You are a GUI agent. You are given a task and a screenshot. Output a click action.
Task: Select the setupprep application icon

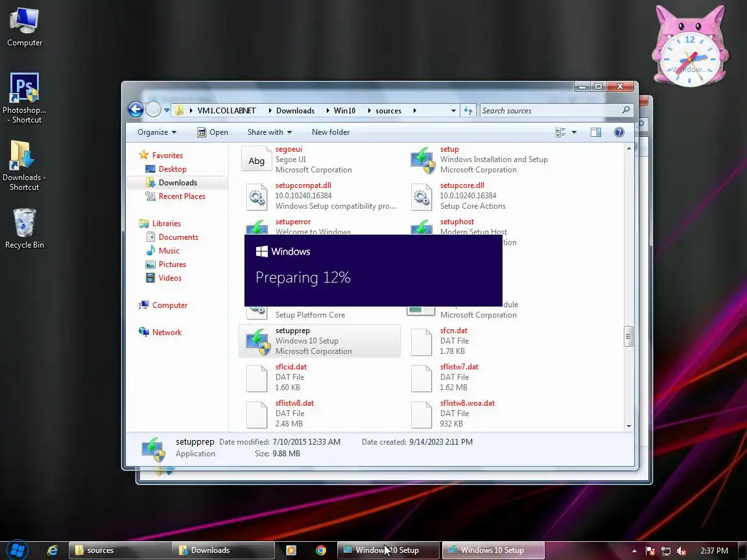click(258, 342)
